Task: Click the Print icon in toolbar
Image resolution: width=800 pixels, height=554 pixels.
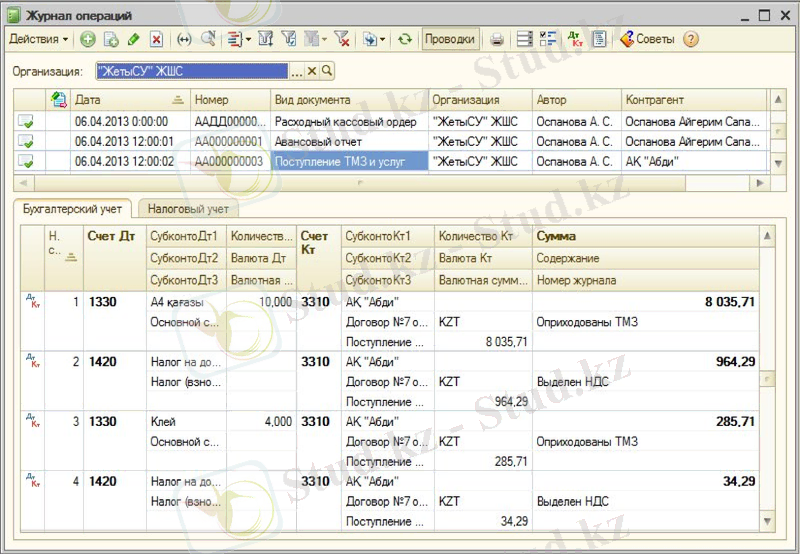Action: point(496,40)
